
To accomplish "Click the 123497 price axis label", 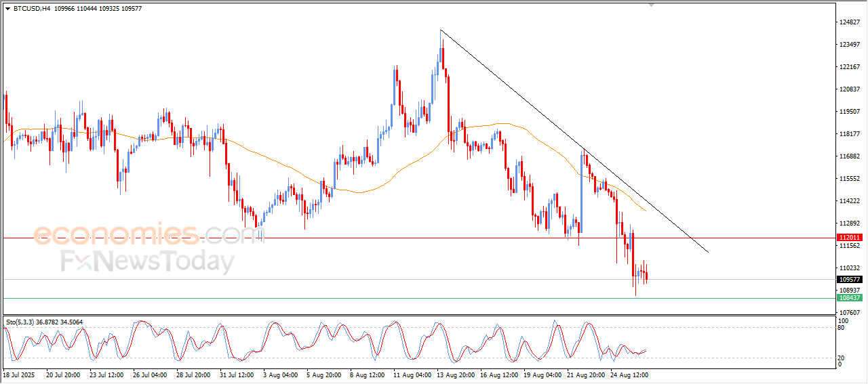I will point(850,45).
